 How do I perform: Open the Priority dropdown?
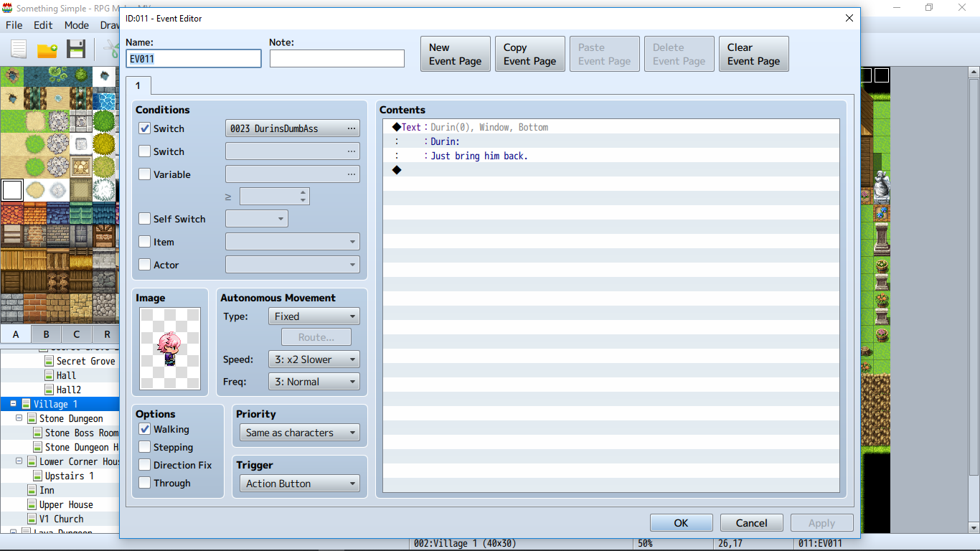[x=300, y=433]
